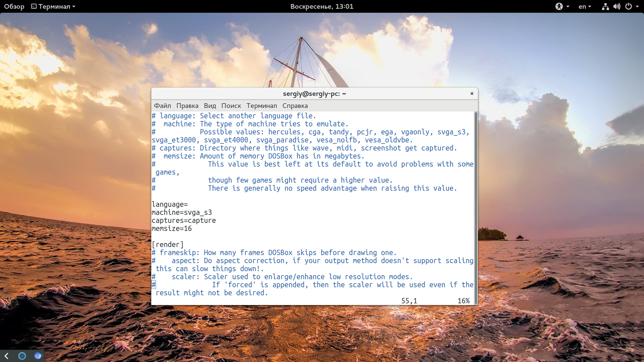Image resolution: width=644 pixels, height=362 pixels.
Task: Click the '# language: Select another language file.' line
Action: (x=234, y=116)
